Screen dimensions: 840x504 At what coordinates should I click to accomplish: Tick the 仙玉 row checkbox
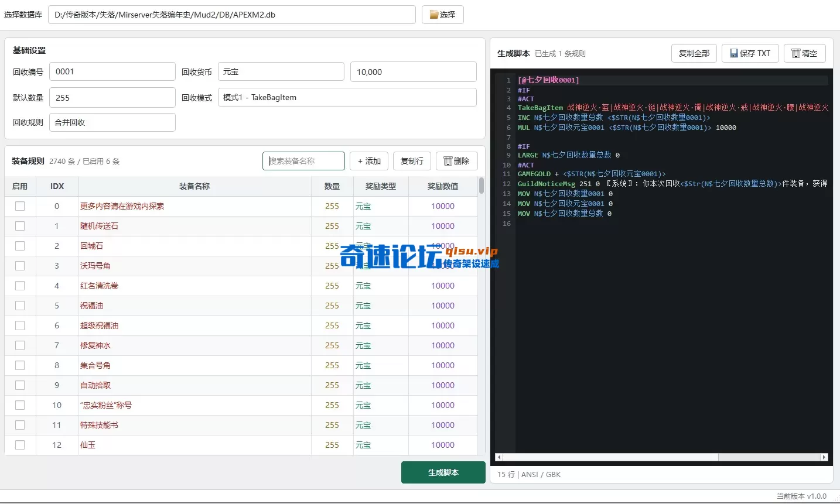coord(20,445)
